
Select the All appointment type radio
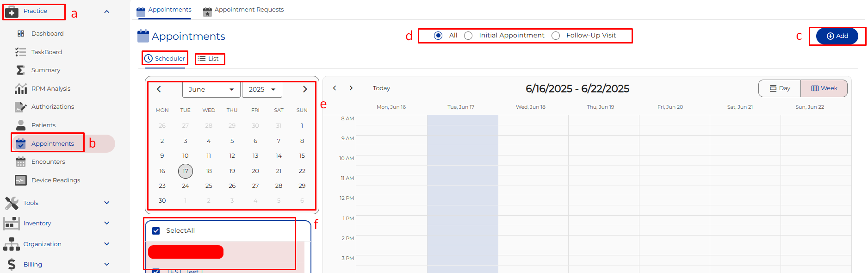click(438, 36)
